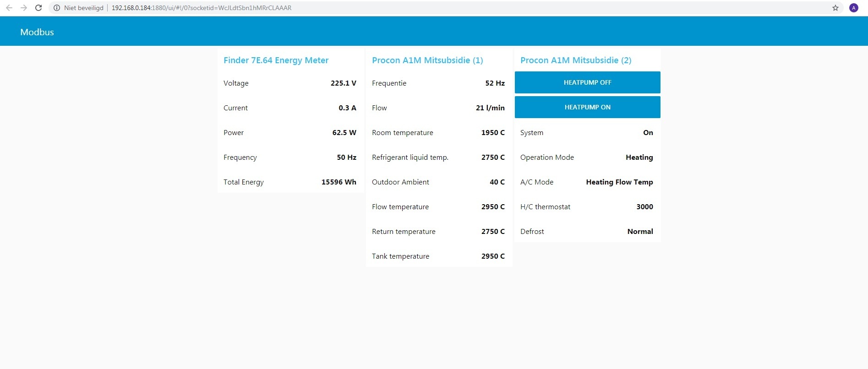Click the Refrigerant liquid temp. label
Image resolution: width=868 pixels, height=369 pixels.
pyautogui.click(x=410, y=157)
